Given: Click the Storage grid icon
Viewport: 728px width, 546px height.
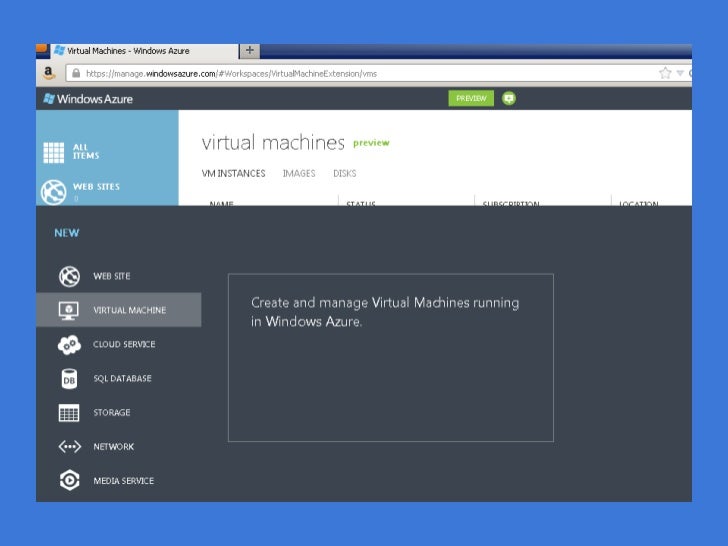Looking at the screenshot, I should pyautogui.click(x=69, y=413).
